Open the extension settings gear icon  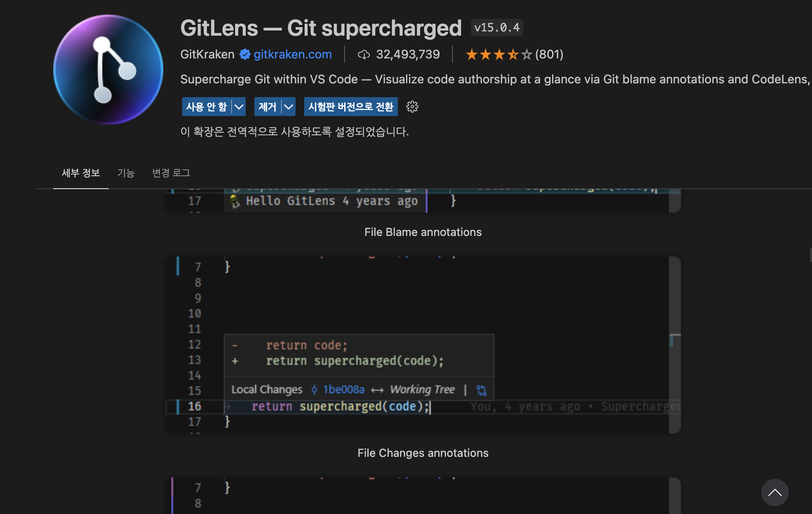[x=412, y=107]
